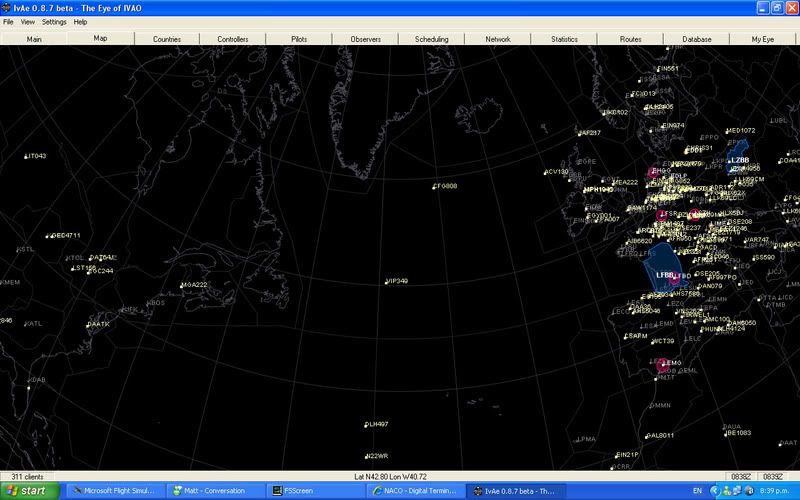The height and width of the screenshot is (500, 800).
Task: Select flight MGA222 near North America
Action: pos(181,286)
